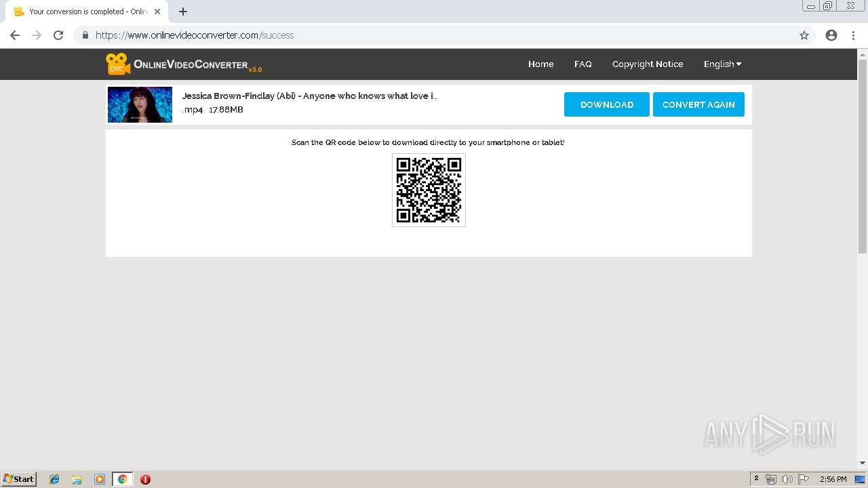Click the Jessica Brown-Findlay video thumbnail
The image size is (868, 488).
[x=140, y=104]
